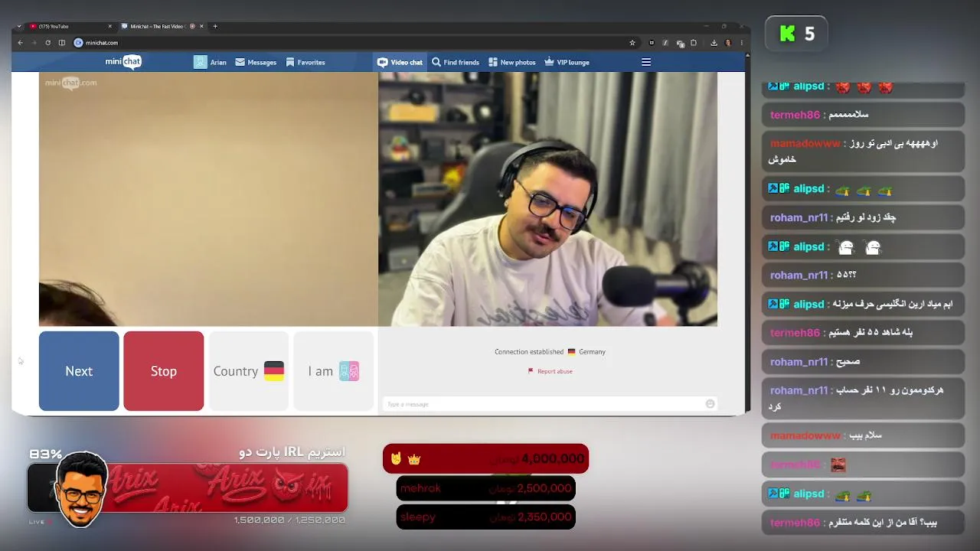Click the mehrok 2,500,000 donation entry

tap(485, 488)
